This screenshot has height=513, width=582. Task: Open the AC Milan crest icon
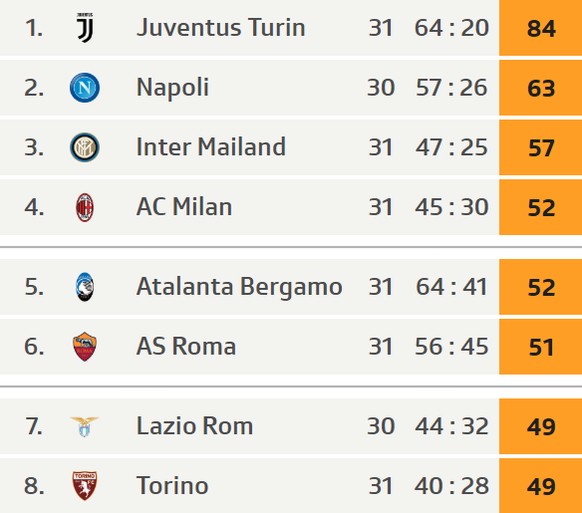pyautogui.click(x=85, y=207)
